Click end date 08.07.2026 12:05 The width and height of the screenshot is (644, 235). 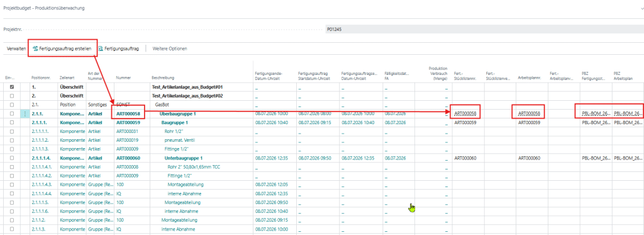(x=272, y=185)
